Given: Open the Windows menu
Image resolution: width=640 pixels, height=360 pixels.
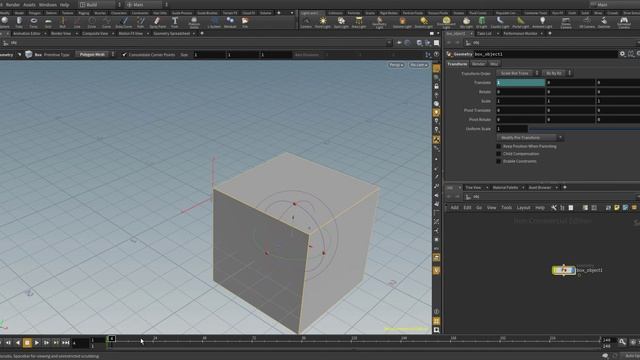Looking at the screenshot, I should pyautogui.click(x=48, y=4).
